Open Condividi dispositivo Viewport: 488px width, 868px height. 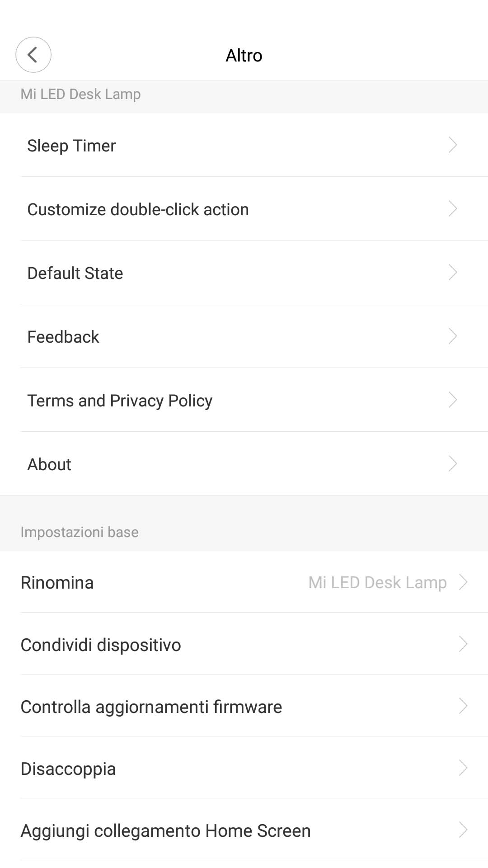pyautogui.click(x=101, y=645)
